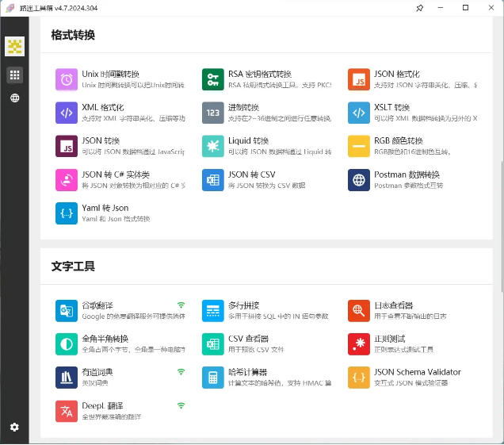Image resolution: width=504 pixels, height=445 pixels.
Task: Click the RGB 颜色转换 title text
Action: click(x=399, y=141)
